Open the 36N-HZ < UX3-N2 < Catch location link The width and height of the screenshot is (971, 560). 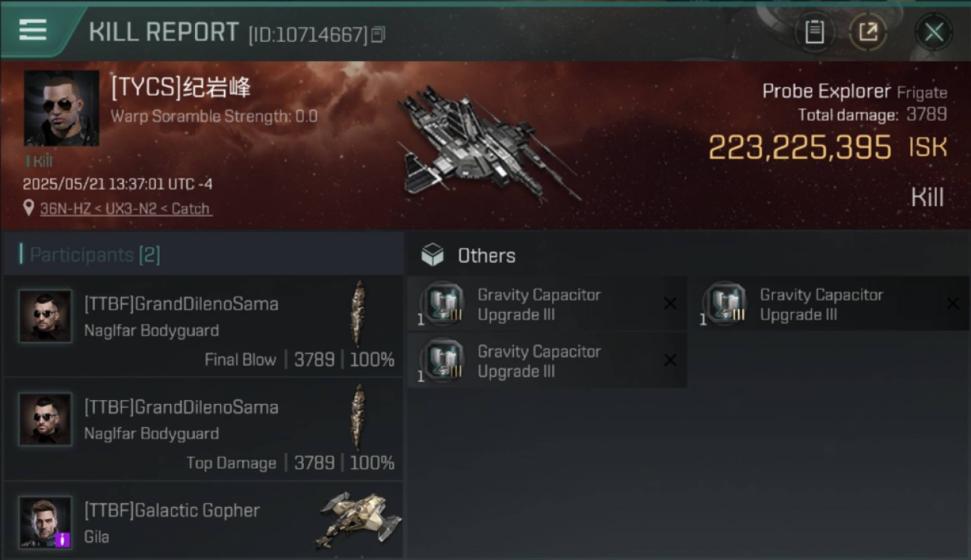(125, 209)
